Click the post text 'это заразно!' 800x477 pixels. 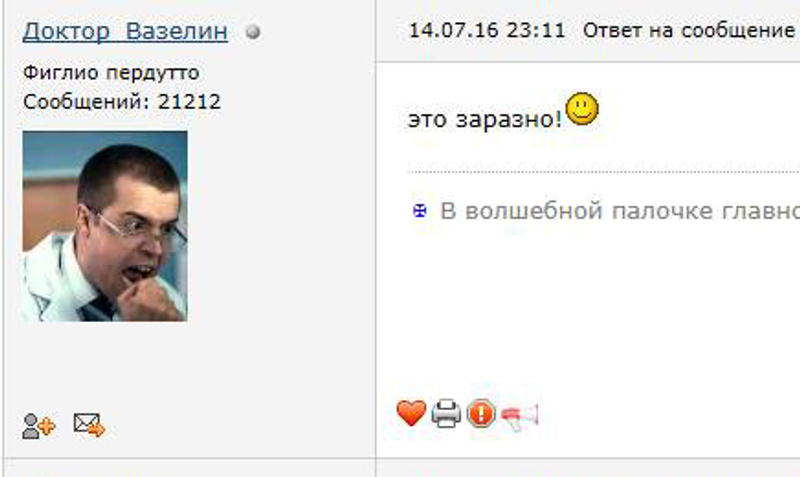pos(485,120)
